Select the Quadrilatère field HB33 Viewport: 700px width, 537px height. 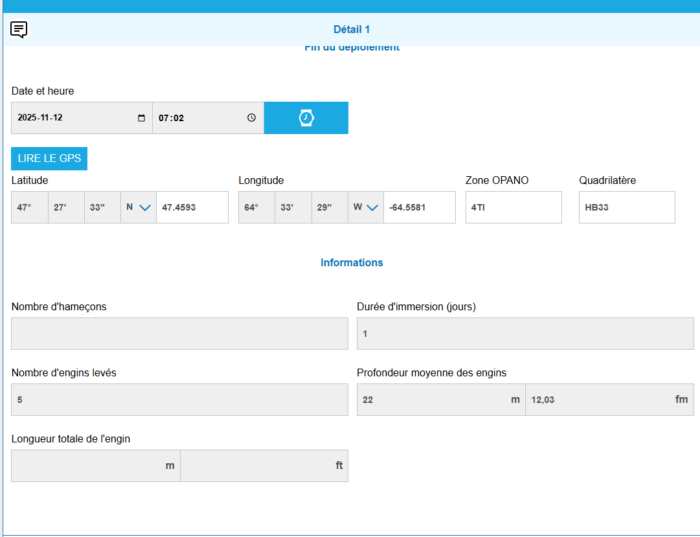pyautogui.click(x=626, y=208)
